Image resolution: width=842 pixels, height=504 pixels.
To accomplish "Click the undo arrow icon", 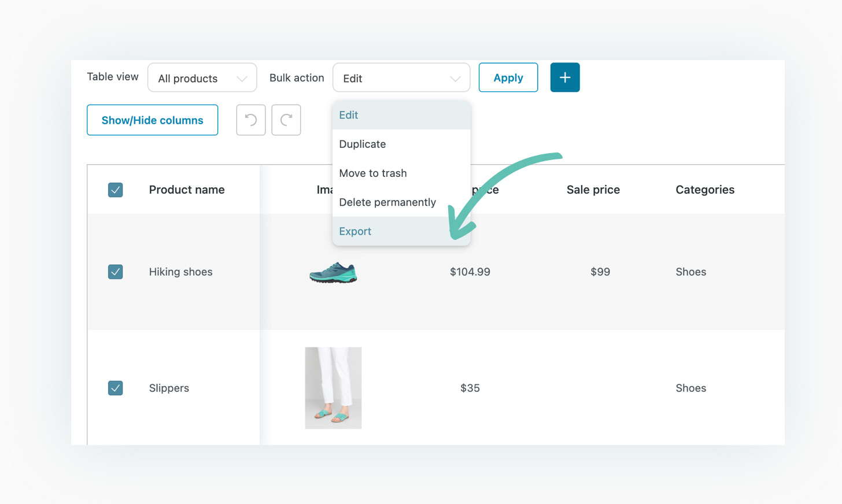I will tap(251, 120).
